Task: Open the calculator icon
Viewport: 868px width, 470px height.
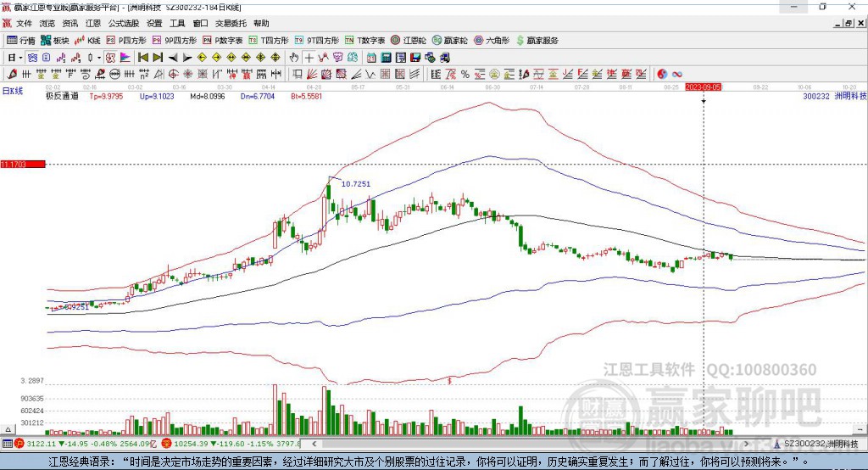Action: (x=387, y=58)
